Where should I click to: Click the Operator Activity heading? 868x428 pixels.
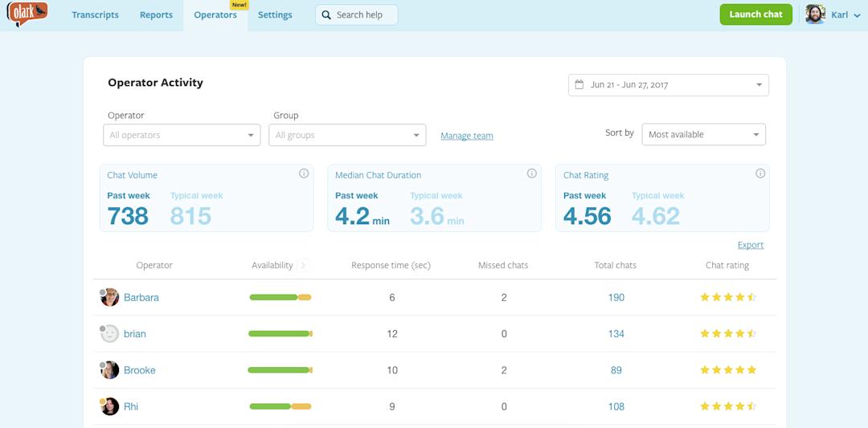click(156, 83)
